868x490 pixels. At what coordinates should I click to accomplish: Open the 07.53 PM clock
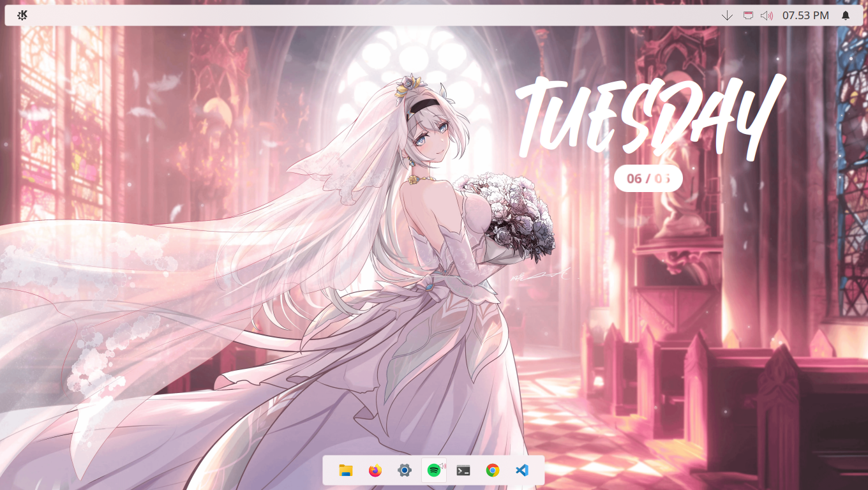click(805, 15)
